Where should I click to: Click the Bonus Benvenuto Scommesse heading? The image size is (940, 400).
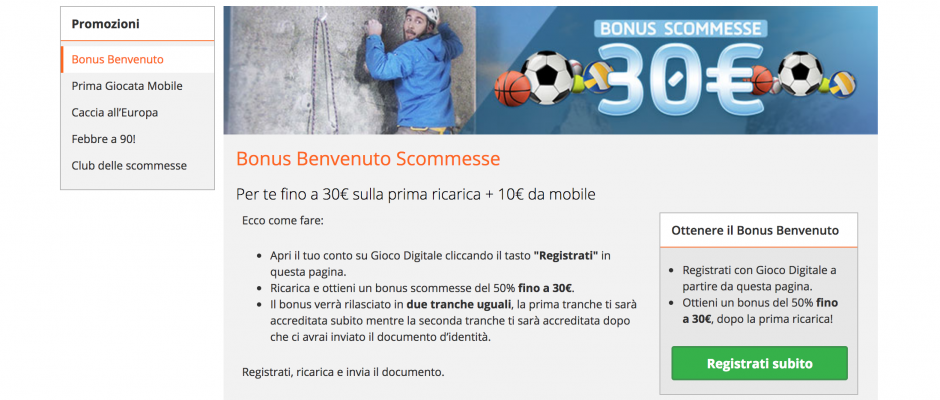pos(368,158)
